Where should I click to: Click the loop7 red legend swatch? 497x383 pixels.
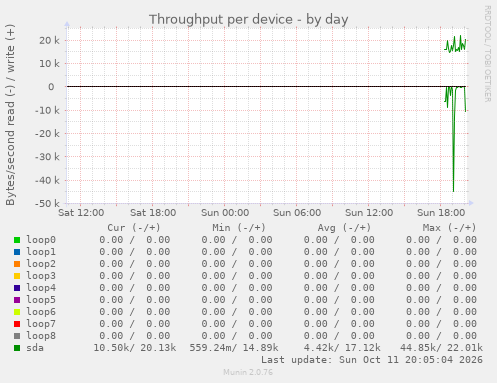tap(17, 324)
